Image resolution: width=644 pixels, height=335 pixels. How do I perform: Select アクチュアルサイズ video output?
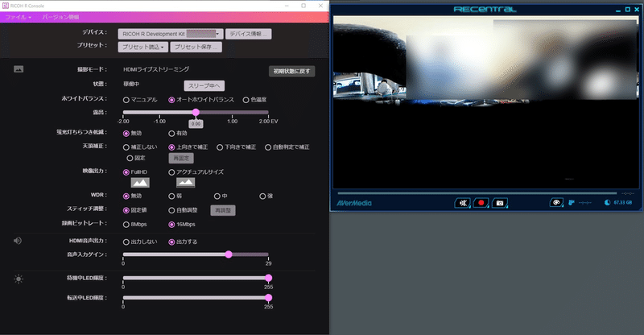pyautogui.click(x=171, y=172)
